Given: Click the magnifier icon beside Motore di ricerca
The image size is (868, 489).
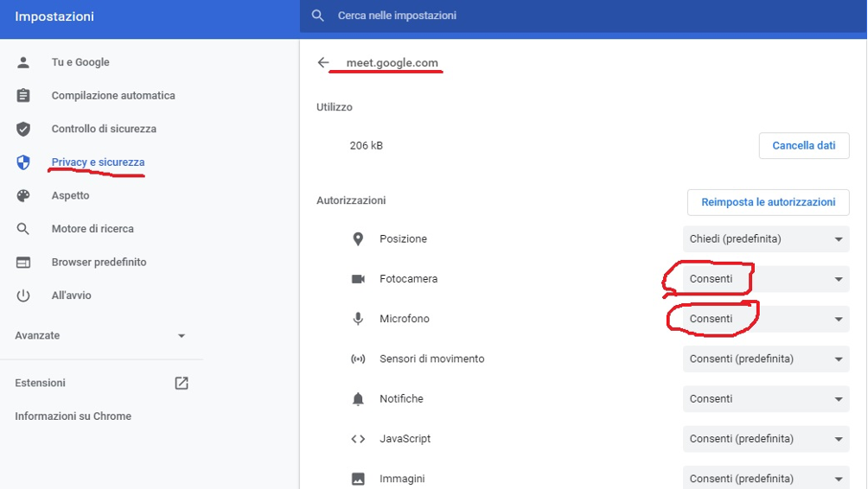Looking at the screenshot, I should click(23, 228).
